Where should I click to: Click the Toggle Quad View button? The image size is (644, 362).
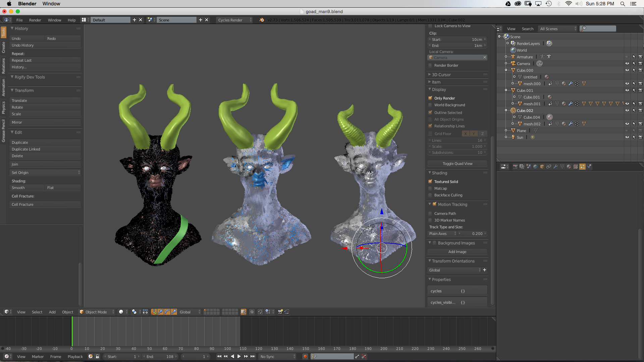(x=457, y=164)
